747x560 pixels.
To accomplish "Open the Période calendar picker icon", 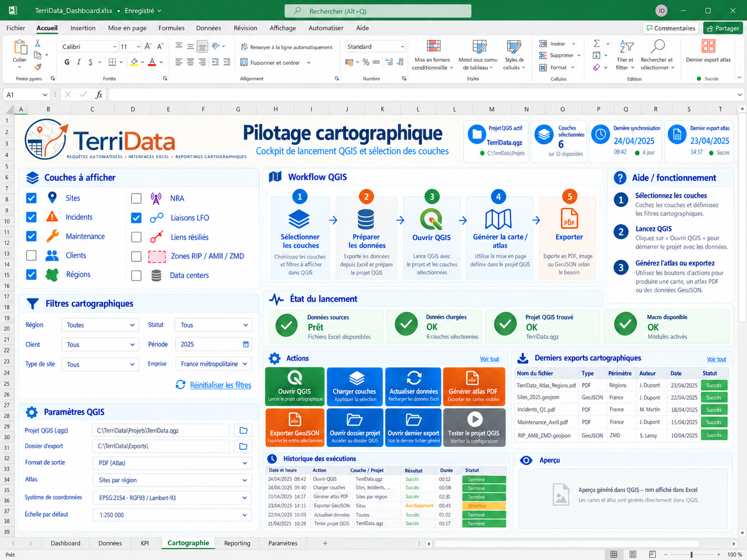I will [x=246, y=344].
